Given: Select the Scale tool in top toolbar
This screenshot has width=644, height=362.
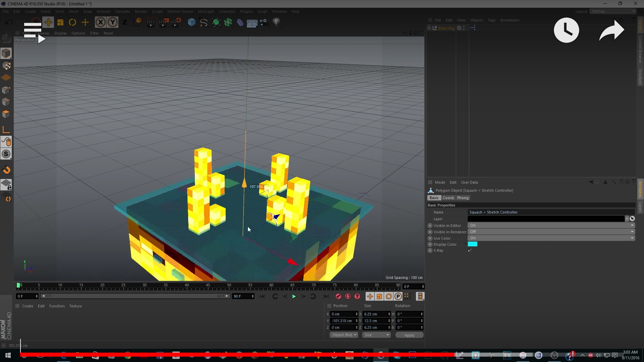Looking at the screenshot, I should 60,22.
